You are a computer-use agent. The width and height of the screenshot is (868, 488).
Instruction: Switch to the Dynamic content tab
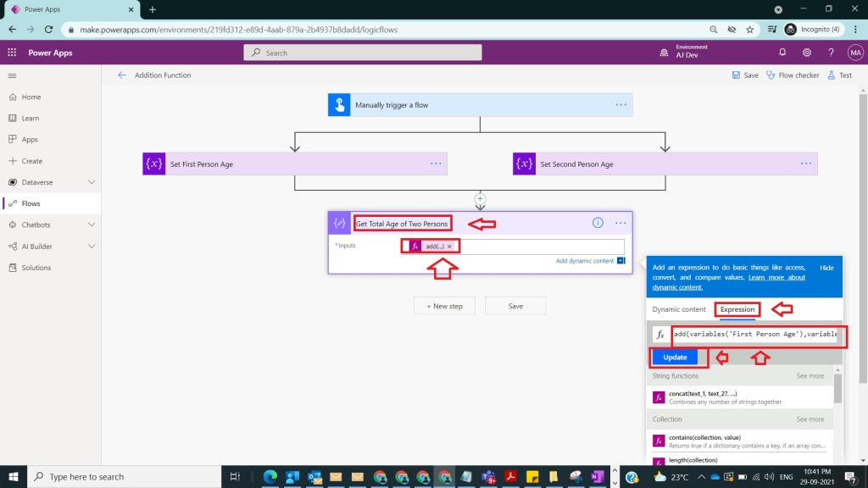click(x=679, y=309)
